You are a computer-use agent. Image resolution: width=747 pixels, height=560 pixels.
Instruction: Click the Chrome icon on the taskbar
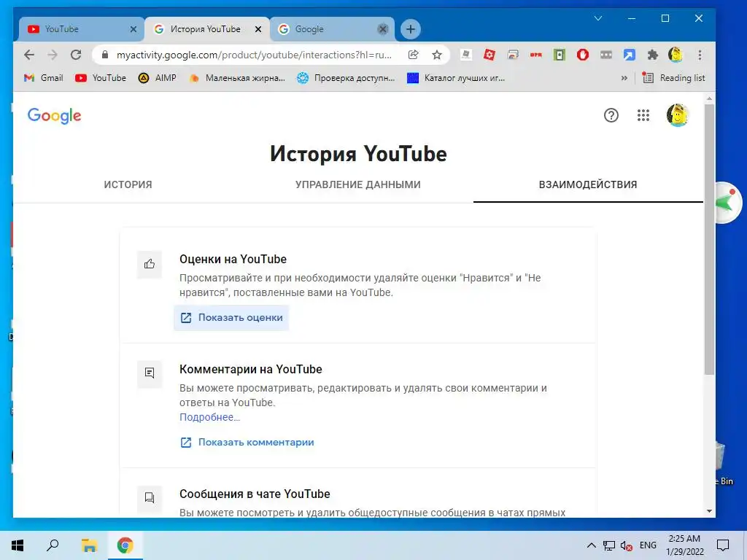coord(125,545)
